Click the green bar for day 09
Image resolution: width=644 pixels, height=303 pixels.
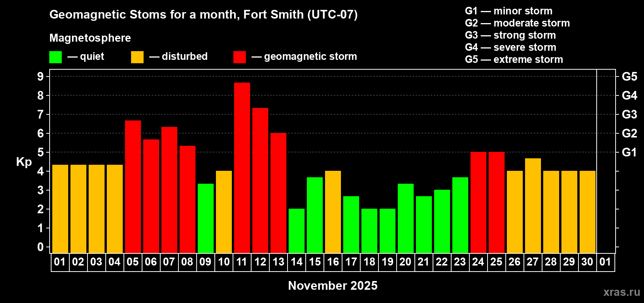(206, 218)
